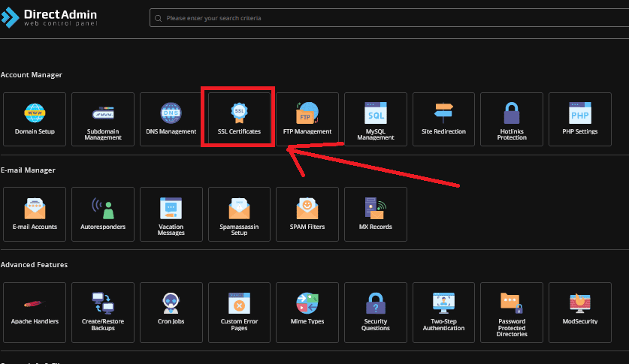
Task: Open Security Questions tile
Action: click(x=376, y=312)
